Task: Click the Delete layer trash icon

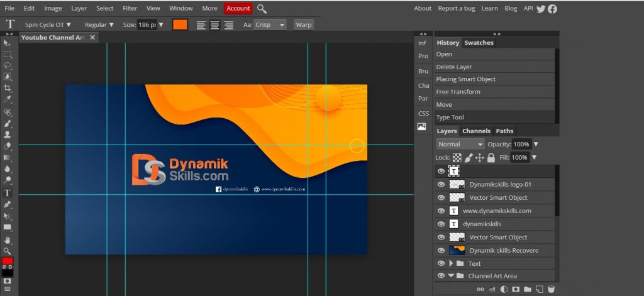Action: pos(551,289)
